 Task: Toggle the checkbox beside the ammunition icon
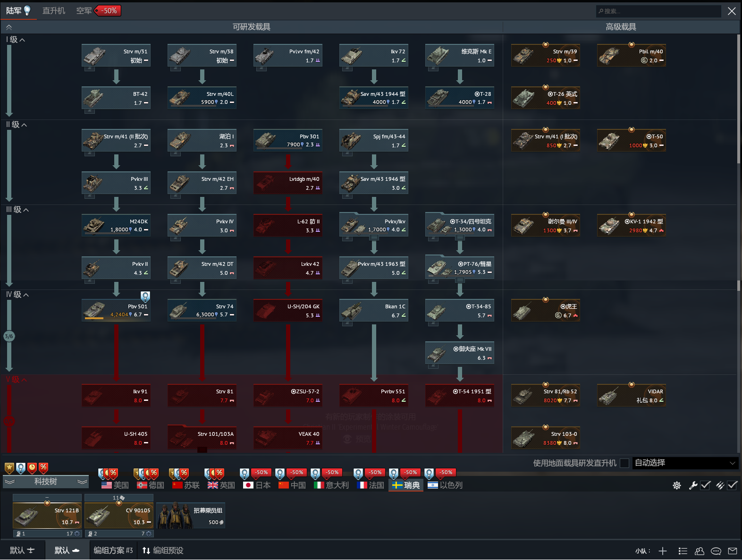coord(732,485)
